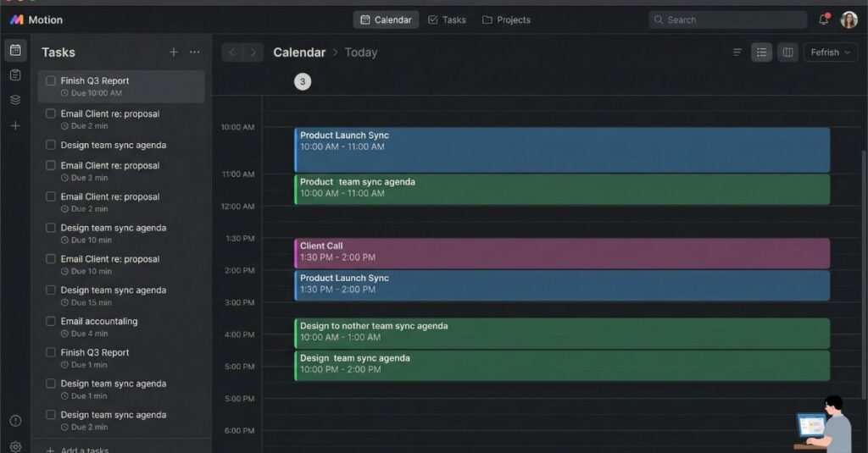Click the Motion logo icon
The image size is (868, 453).
point(17,20)
